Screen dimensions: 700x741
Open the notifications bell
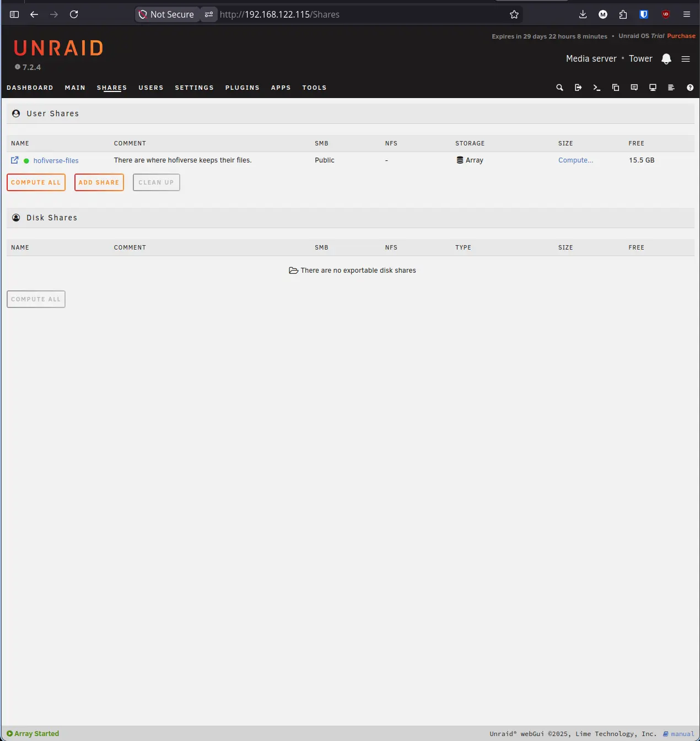(666, 59)
